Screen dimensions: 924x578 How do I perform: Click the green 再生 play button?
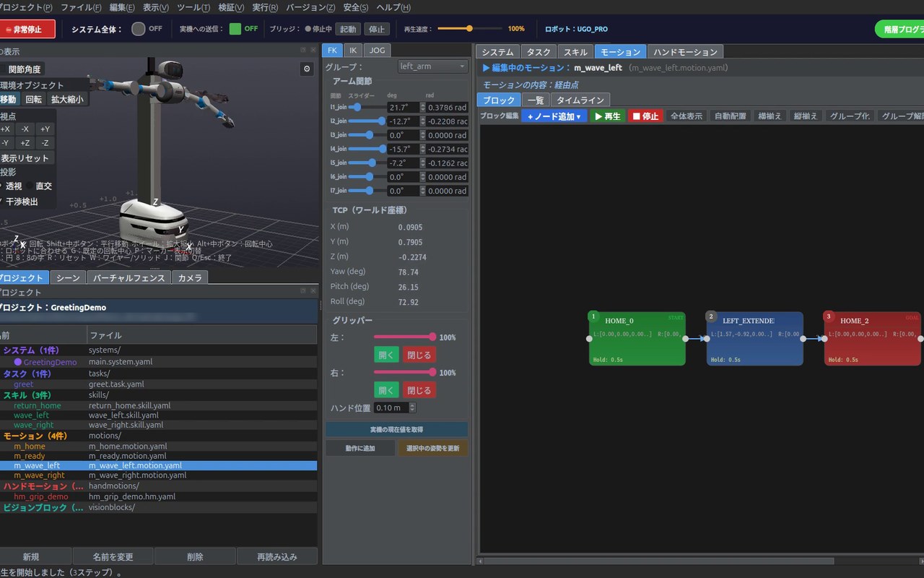[608, 116]
